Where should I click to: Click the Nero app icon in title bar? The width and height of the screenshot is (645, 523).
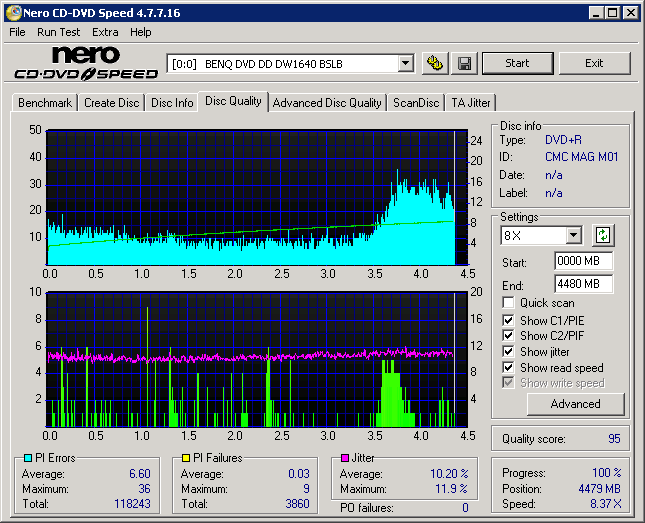coord(12,12)
